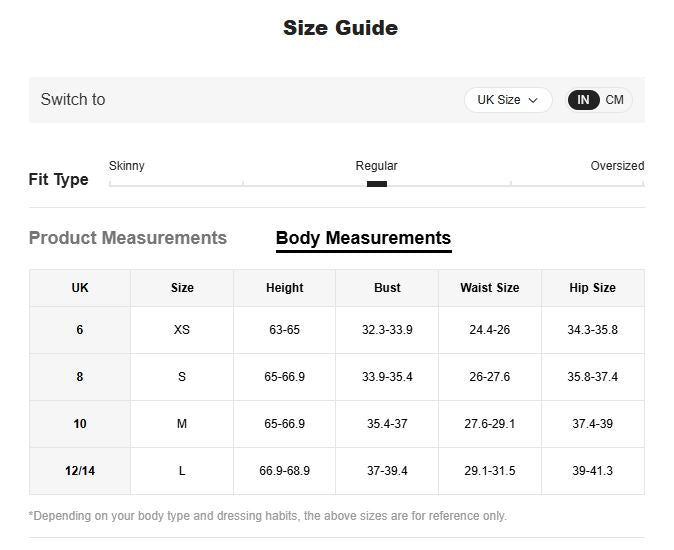The height and width of the screenshot is (550, 674).
Task: Click the XS size cell
Action: (182, 330)
